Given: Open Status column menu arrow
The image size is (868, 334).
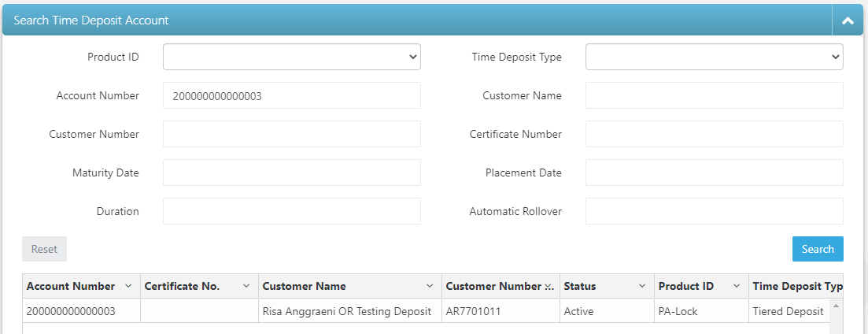Looking at the screenshot, I should point(642,287).
